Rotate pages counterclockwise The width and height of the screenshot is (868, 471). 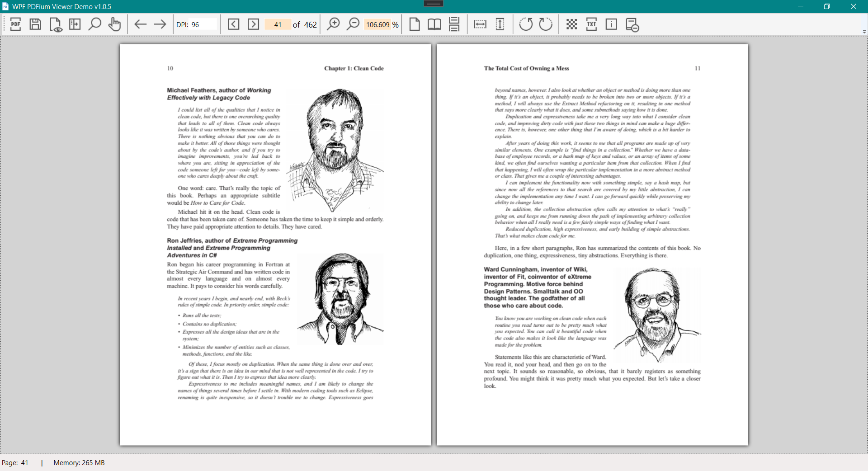526,24
